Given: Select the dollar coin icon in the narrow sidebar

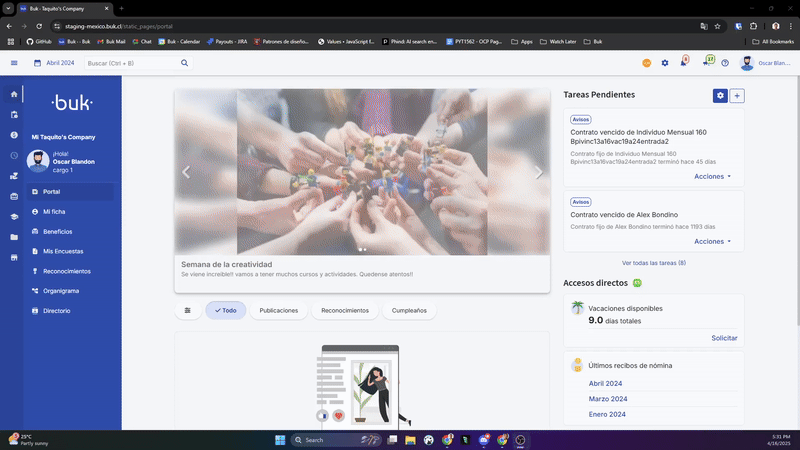Looking at the screenshot, I should point(14,135).
